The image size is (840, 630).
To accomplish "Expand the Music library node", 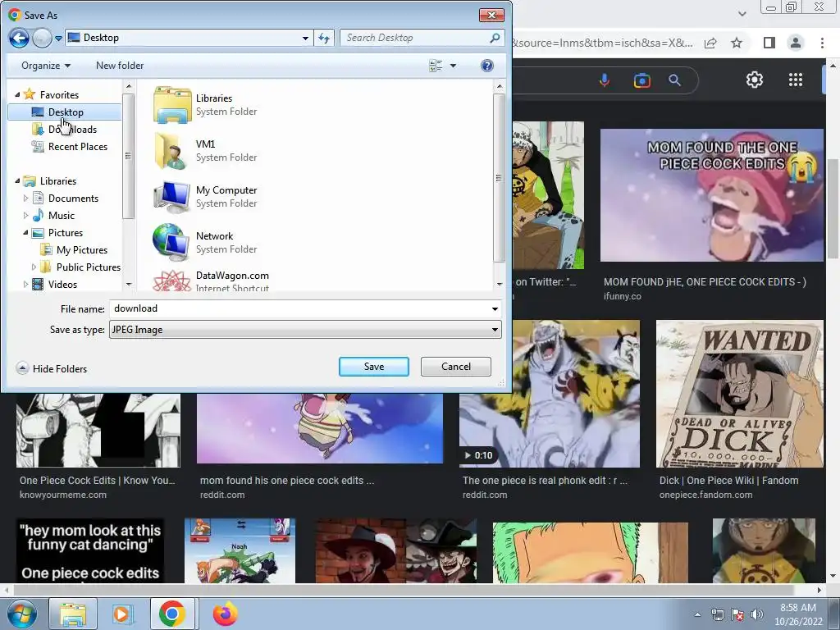I will tap(25, 216).
